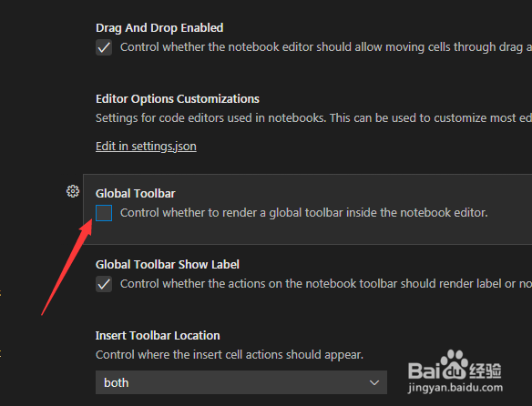Image resolution: width=532 pixels, height=406 pixels.
Task: Open the Insert Toolbar Location dropdown showing both
Action: (241, 382)
